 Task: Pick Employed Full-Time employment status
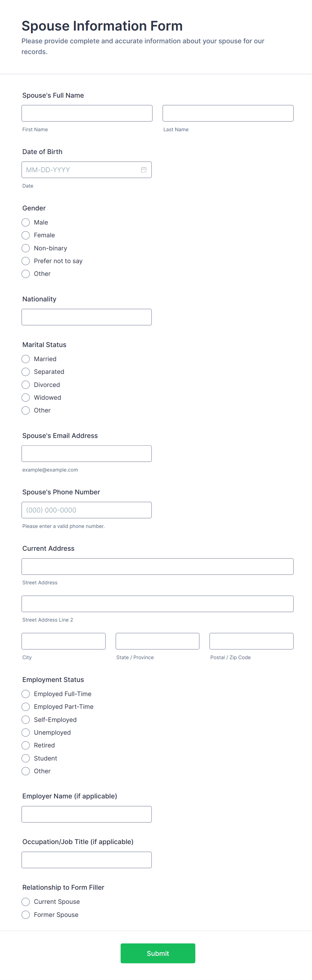[x=26, y=694]
